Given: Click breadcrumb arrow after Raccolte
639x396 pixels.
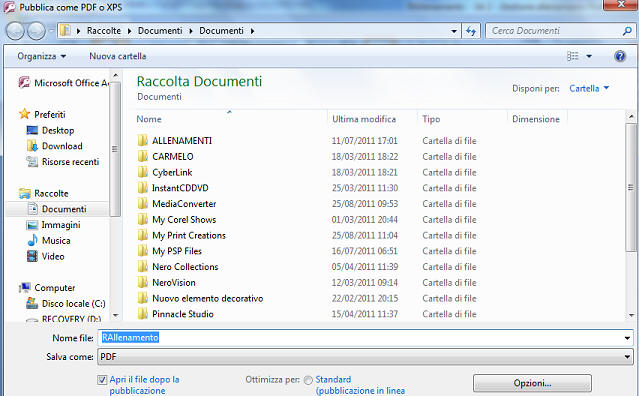Looking at the screenshot, I should (x=129, y=31).
